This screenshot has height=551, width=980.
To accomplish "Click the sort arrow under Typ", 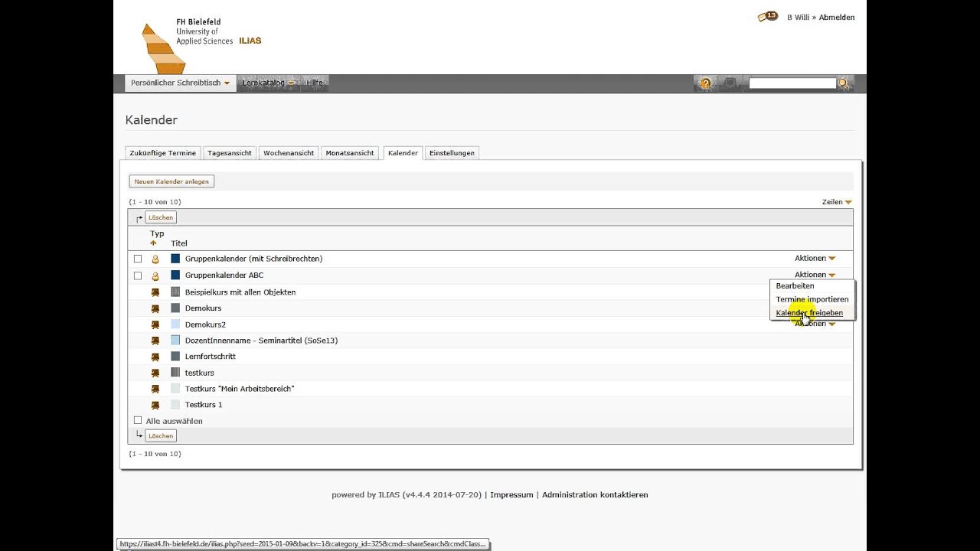I will [x=153, y=243].
